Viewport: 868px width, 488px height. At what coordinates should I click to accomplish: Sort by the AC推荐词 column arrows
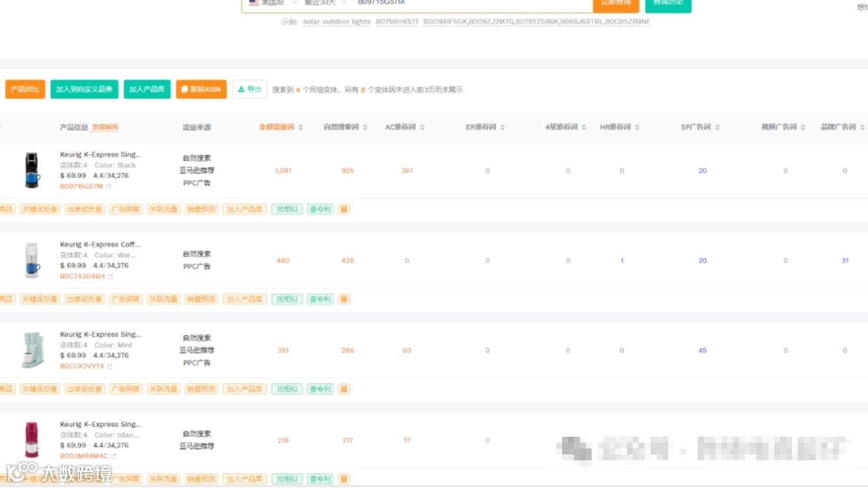point(423,127)
